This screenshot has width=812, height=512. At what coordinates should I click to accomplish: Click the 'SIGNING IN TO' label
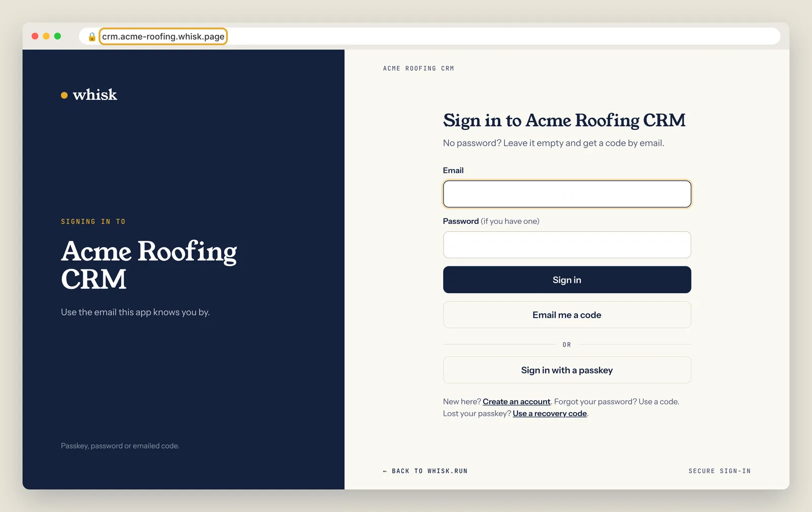(x=93, y=222)
